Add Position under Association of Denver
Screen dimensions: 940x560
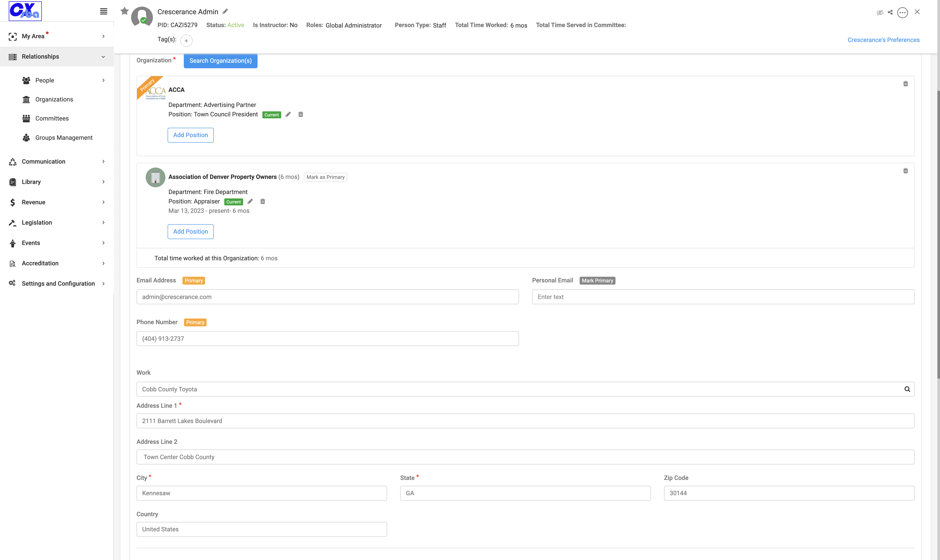click(191, 232)
